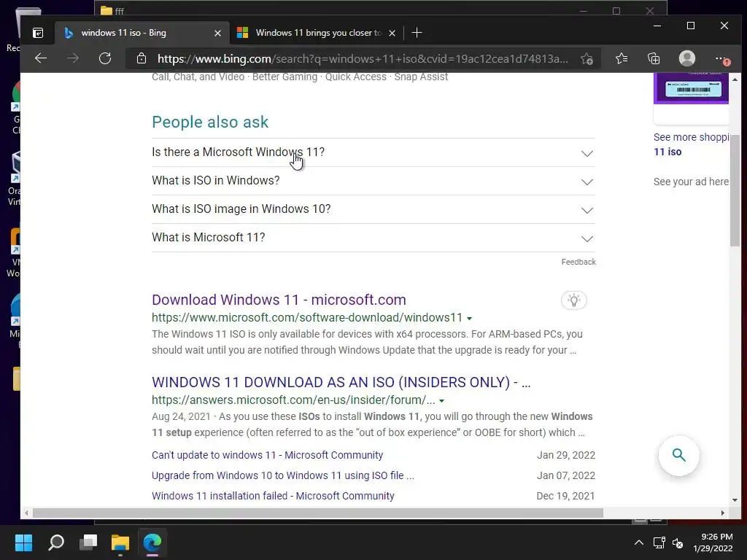This screenshot has height=560, width=747.
Task: Open 'Windows 11 installation failed' link
Action: tap(273, 496)
